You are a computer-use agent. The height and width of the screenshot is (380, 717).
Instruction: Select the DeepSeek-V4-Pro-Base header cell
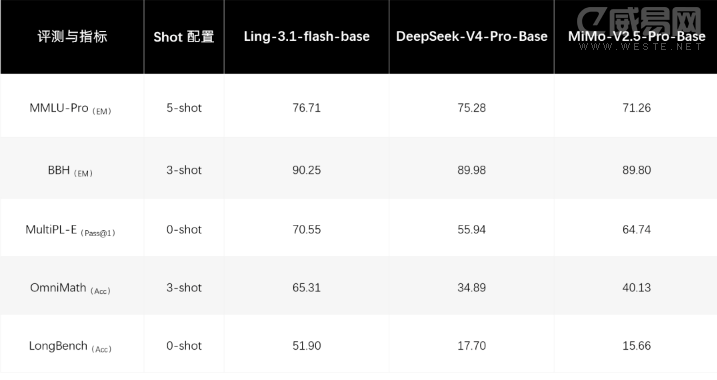[471, 37]
